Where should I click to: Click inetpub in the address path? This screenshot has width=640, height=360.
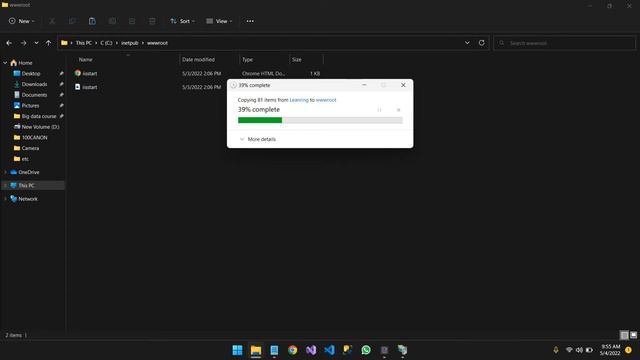coord(130,43)
